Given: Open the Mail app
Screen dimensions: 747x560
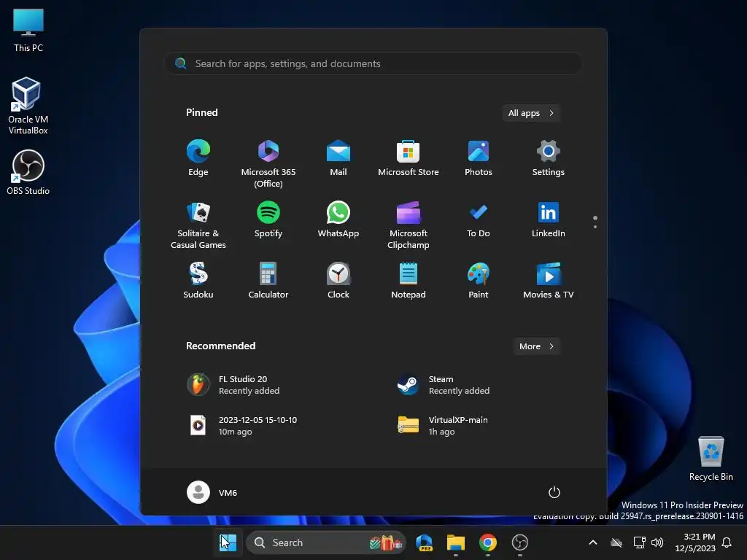Looking at the screenshot, I should click(x=338, y=158).
